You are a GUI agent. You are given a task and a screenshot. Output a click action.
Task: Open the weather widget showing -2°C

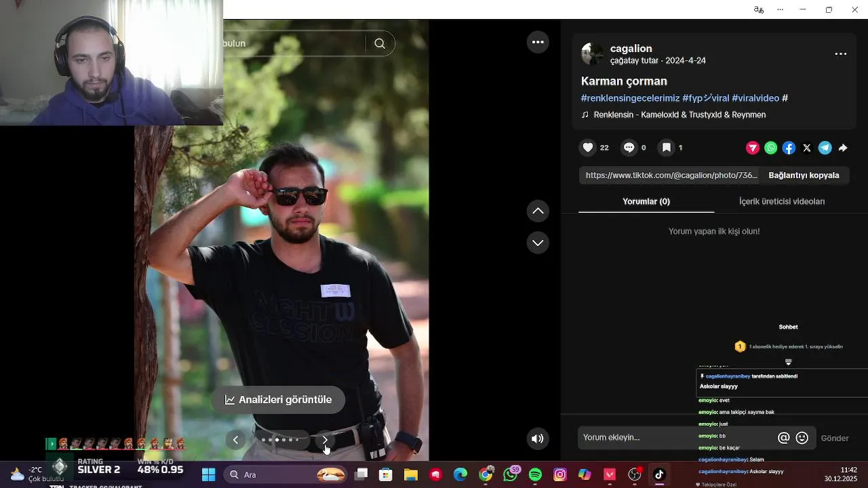(35, 474)
